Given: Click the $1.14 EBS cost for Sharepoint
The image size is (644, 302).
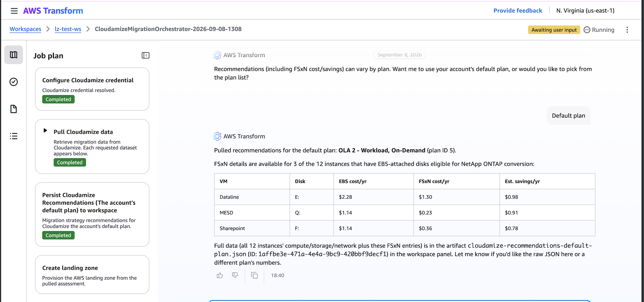Looking at the screenshot, I should click(x=345, y=228).
